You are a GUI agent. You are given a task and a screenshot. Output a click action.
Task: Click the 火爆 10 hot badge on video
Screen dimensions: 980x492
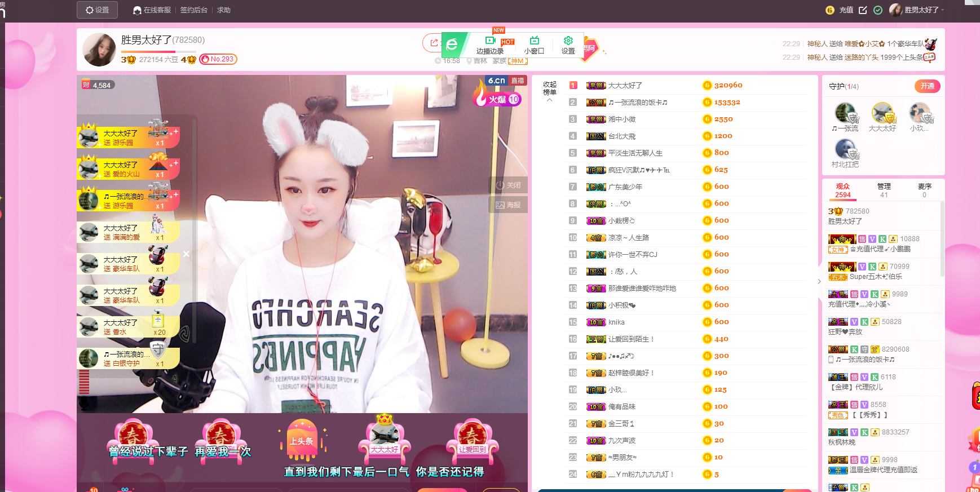pos(497,99)
